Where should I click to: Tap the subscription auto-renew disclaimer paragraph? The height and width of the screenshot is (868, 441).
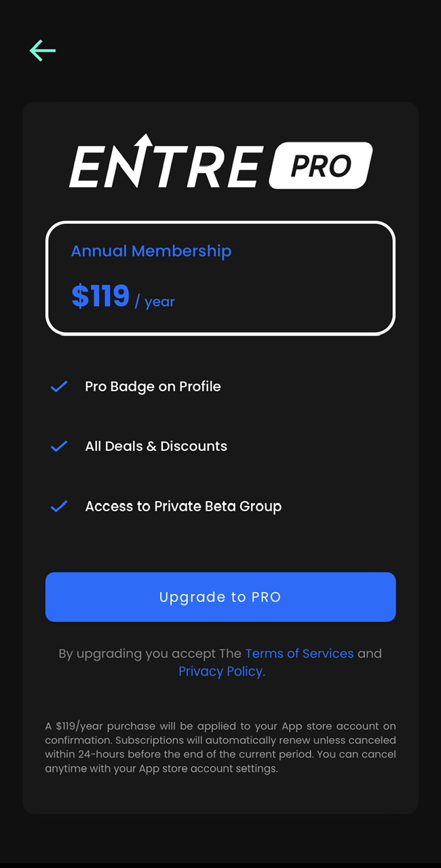220,747
